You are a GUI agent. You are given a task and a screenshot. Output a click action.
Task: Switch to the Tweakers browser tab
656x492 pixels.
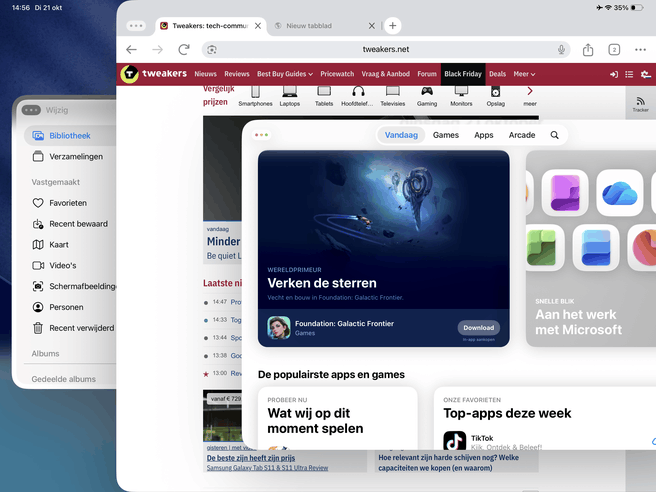[x=210, y=26]
